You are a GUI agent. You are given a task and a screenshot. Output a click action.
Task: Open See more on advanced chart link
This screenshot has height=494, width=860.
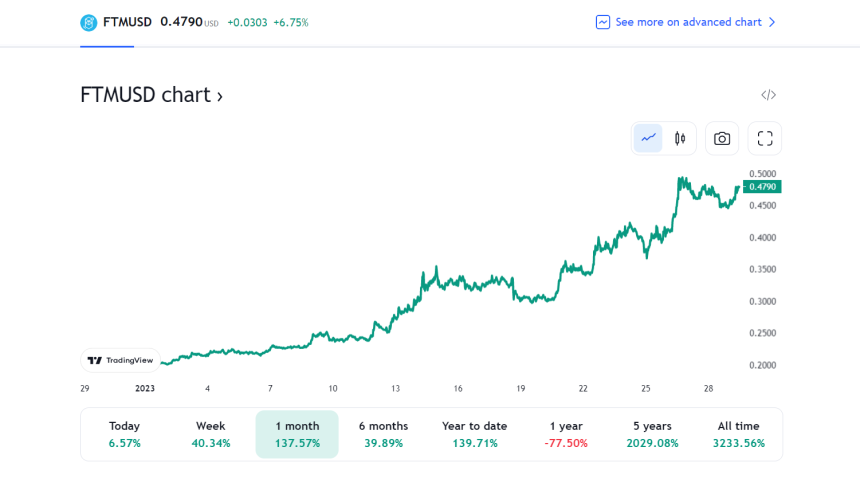688,22
